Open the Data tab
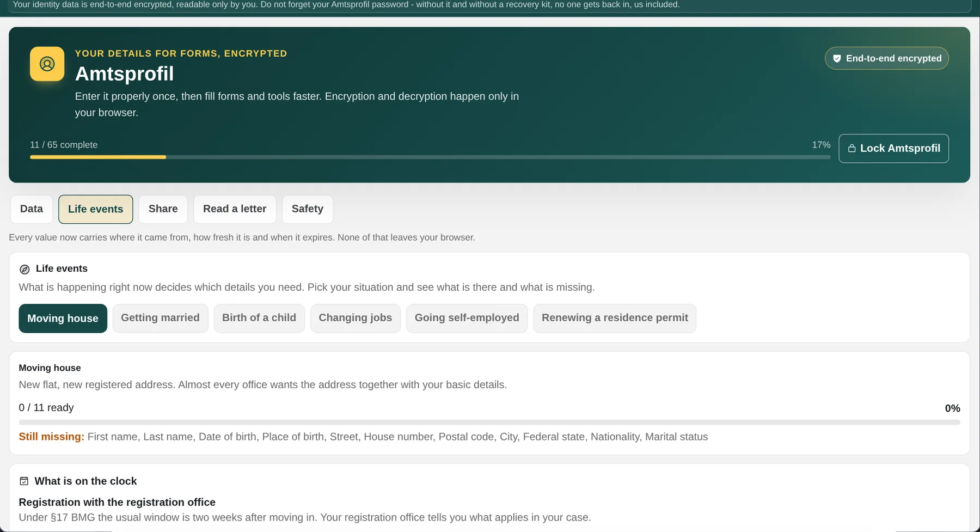Screen dimensions: 980x532 (32, 209)
